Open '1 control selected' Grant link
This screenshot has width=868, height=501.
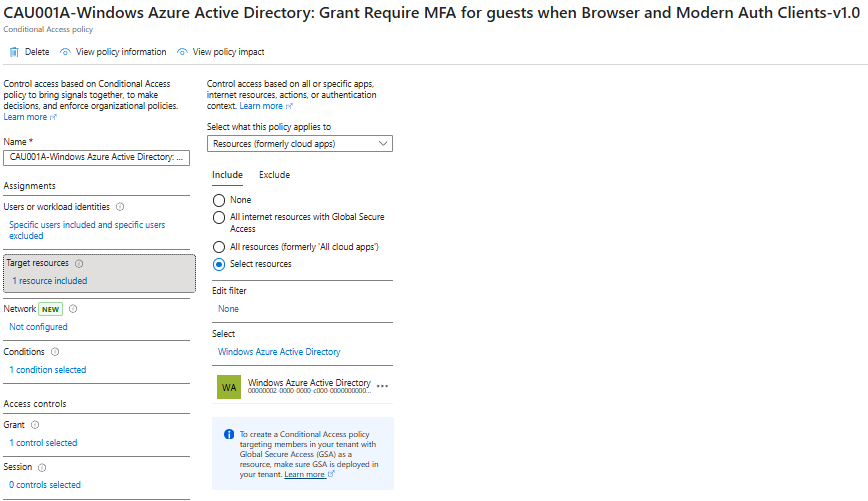43,443
